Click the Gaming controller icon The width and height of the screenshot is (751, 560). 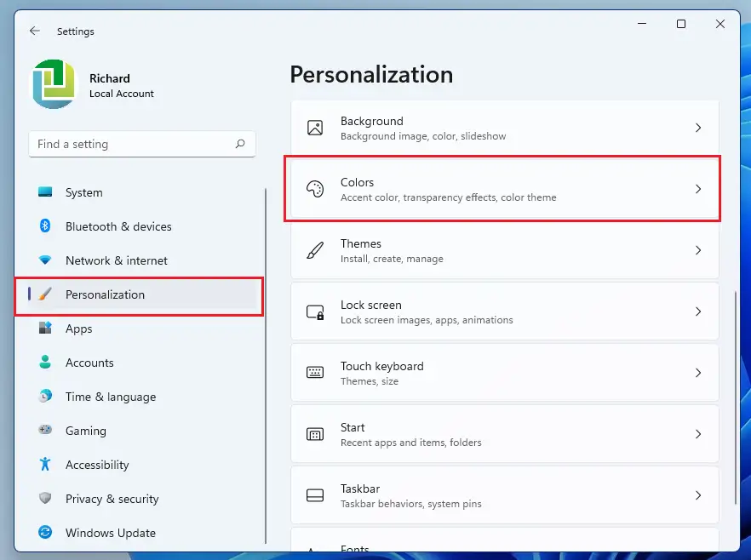[45, 430]
